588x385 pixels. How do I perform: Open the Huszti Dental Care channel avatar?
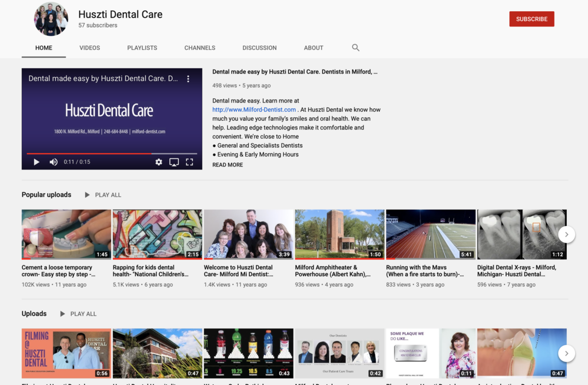point(51,19)
